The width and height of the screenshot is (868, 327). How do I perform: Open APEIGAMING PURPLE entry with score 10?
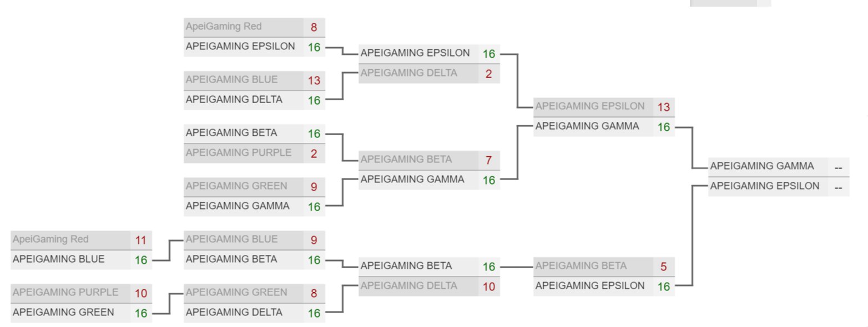tap(65, 292)
